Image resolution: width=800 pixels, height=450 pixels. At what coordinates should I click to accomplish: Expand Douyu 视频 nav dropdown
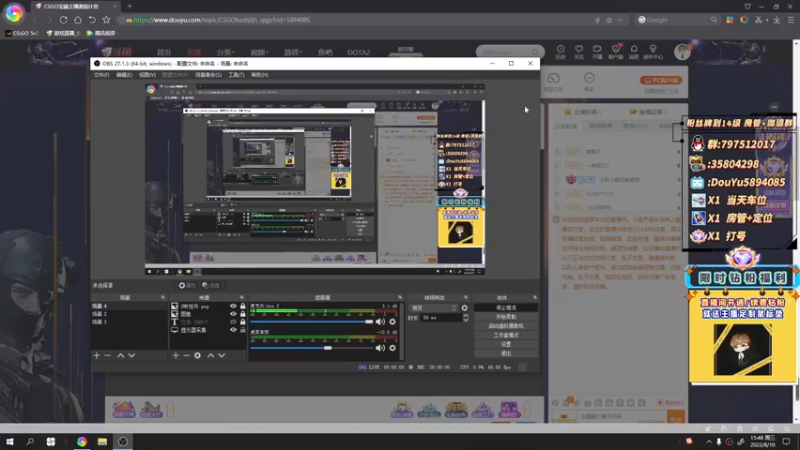click(x=259, y=52)
